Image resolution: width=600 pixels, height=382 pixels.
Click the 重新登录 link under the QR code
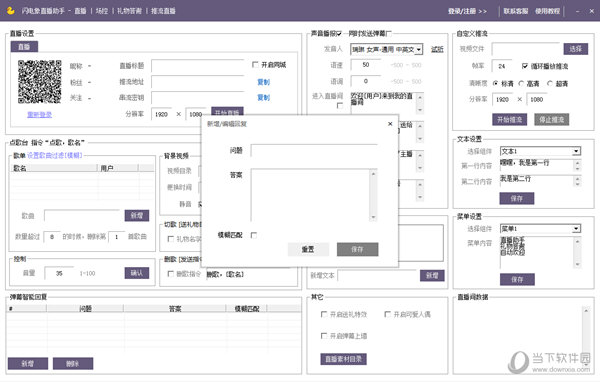pyautogui.click(x=39, y=114)
